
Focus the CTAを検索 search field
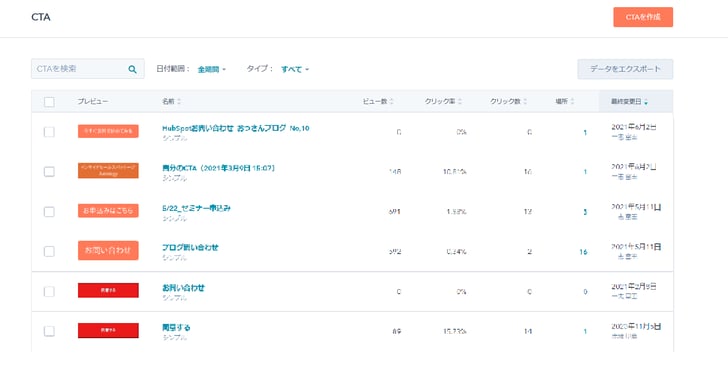click(88, 69)
